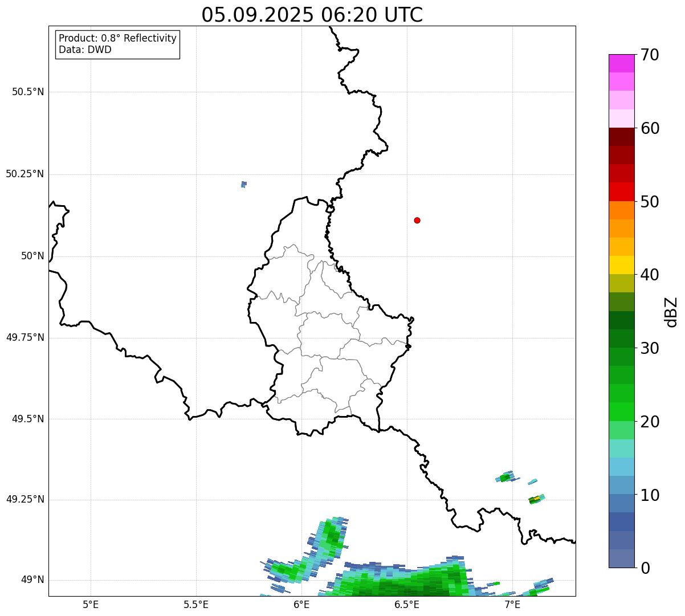
Task: Click the 5°E longitude label
Action: pyautogui.click(x=91, y=604)
